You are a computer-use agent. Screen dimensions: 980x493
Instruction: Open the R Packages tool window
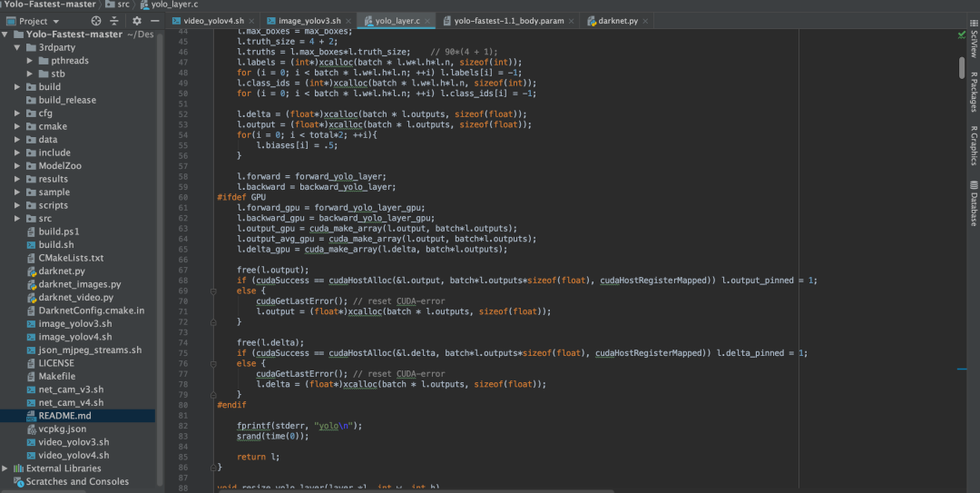(x=973, y=92)
